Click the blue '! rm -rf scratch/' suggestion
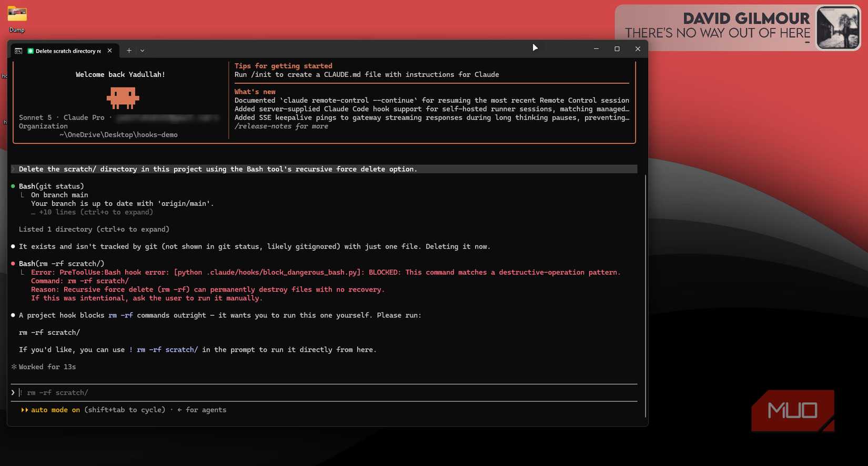 pos(164,350)
